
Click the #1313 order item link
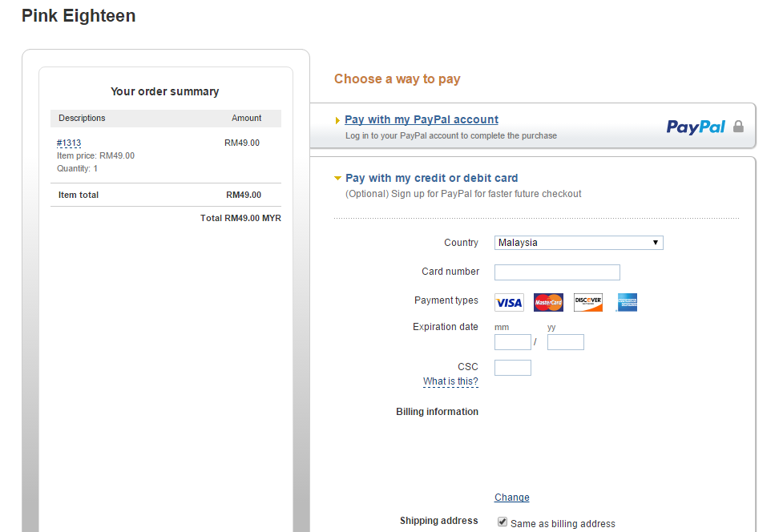(x=69, y=143)
